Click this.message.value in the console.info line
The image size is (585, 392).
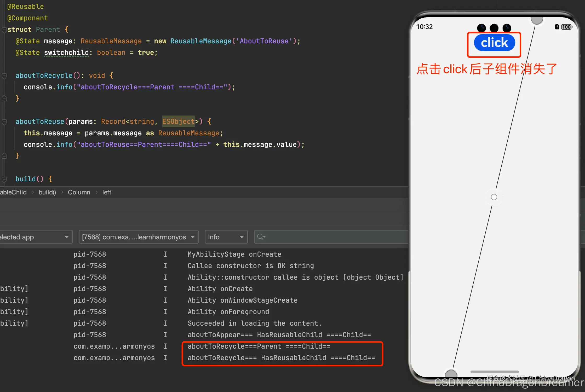(x=260, y=145)
